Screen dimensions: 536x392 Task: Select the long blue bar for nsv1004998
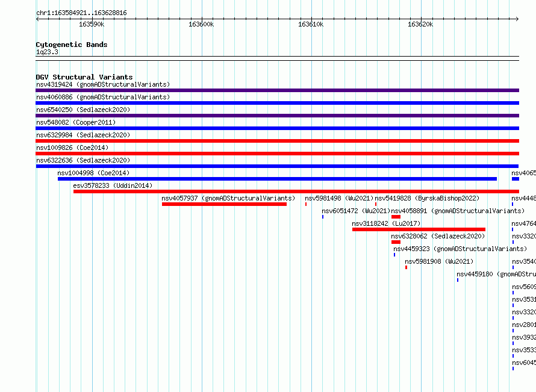277,179
